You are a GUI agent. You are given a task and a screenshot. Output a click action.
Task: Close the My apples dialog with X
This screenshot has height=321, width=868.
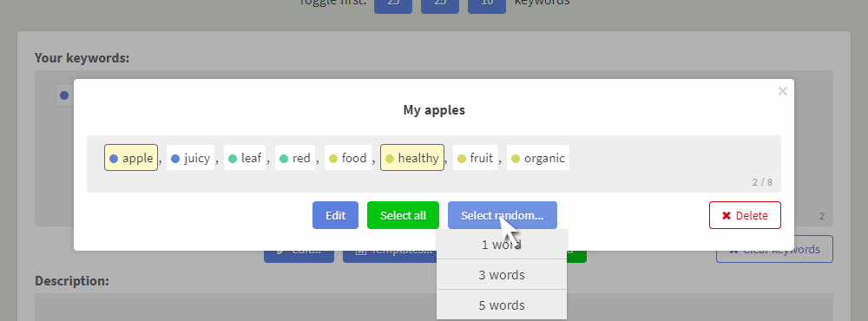[x=782, y=91]
